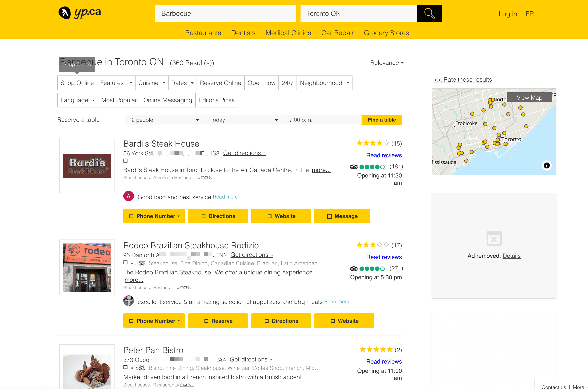Click the Toronto ON location field
Screen dimensions: 588x389
pos(358,13)
